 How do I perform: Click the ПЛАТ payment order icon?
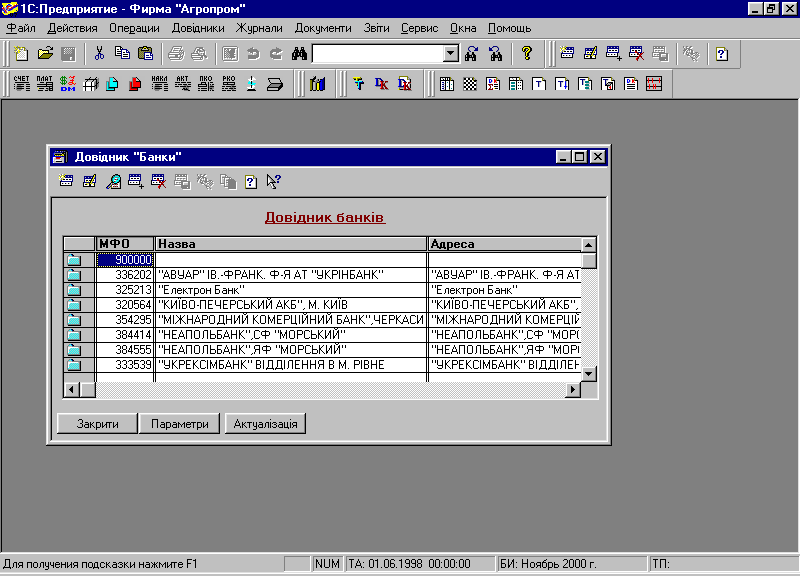44,84
